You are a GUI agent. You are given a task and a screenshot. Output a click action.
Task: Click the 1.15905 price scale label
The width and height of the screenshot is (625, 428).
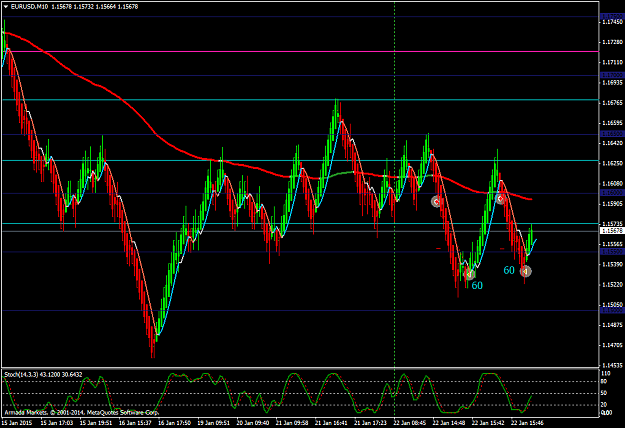point(613,203)
